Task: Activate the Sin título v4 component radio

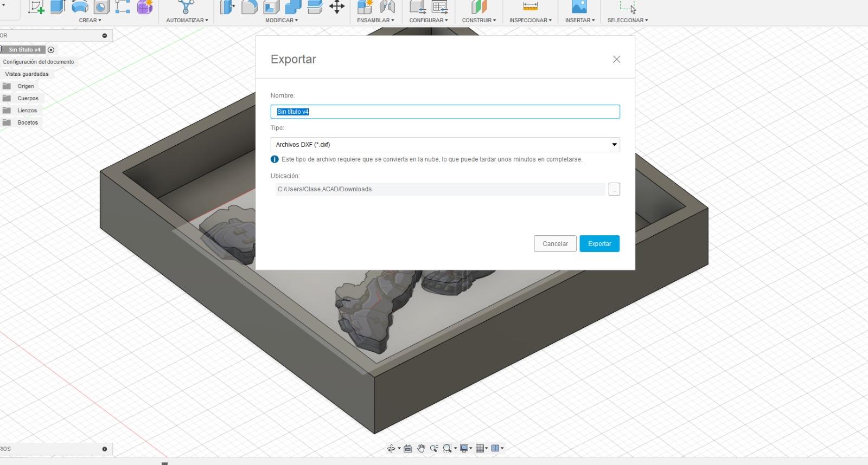Action: (x=51, y=50)
